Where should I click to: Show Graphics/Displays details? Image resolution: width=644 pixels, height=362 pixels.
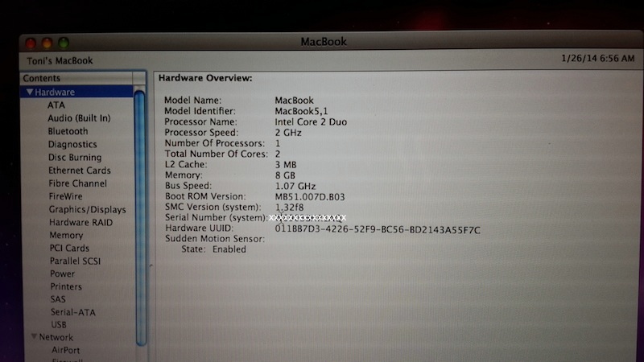coord(87,210)
